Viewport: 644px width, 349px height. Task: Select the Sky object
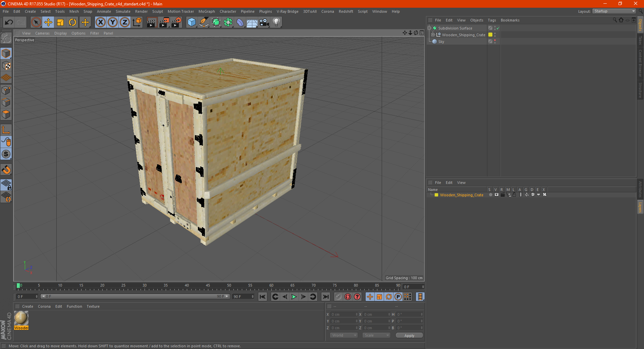(441, 42)
